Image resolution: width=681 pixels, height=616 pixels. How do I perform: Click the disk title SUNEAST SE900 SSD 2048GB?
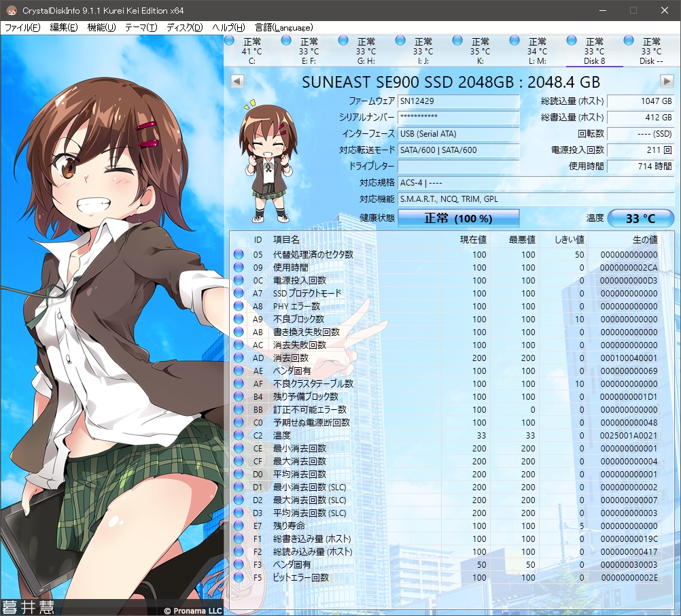[451, 82]
